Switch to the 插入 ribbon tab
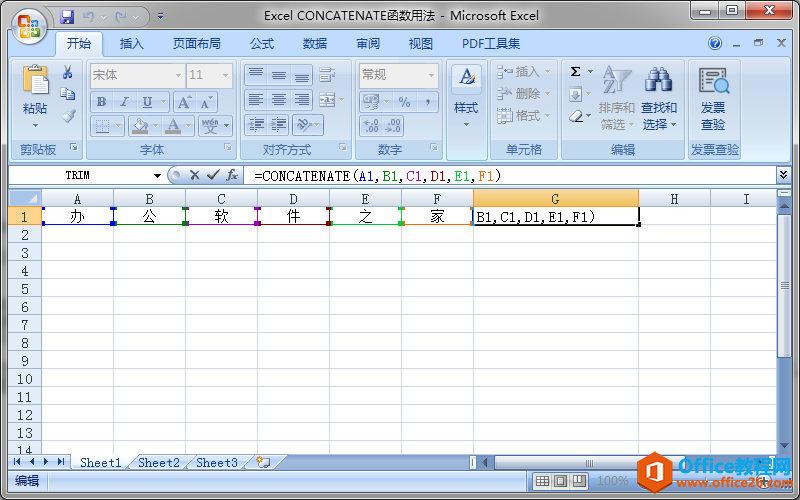The height and width of the screenshot is (500, 800). click(x=132, y=44)
